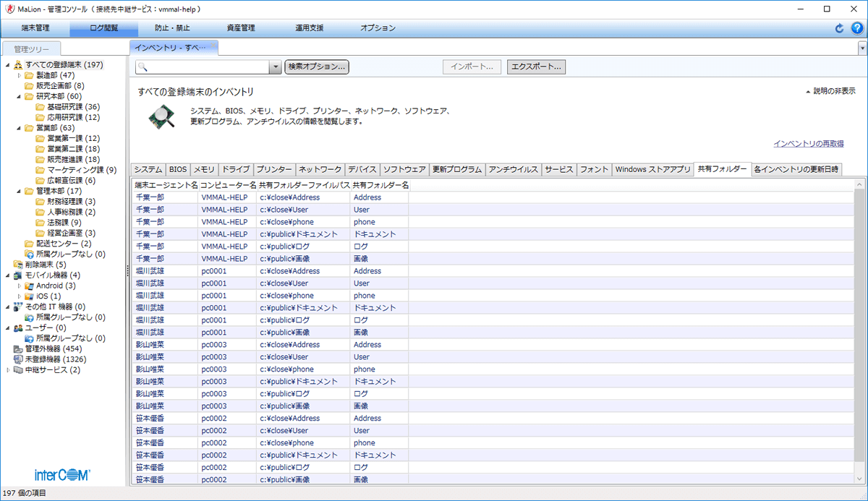
Task: Click the refresh icon in the top bar
Action: pos(839,28)
